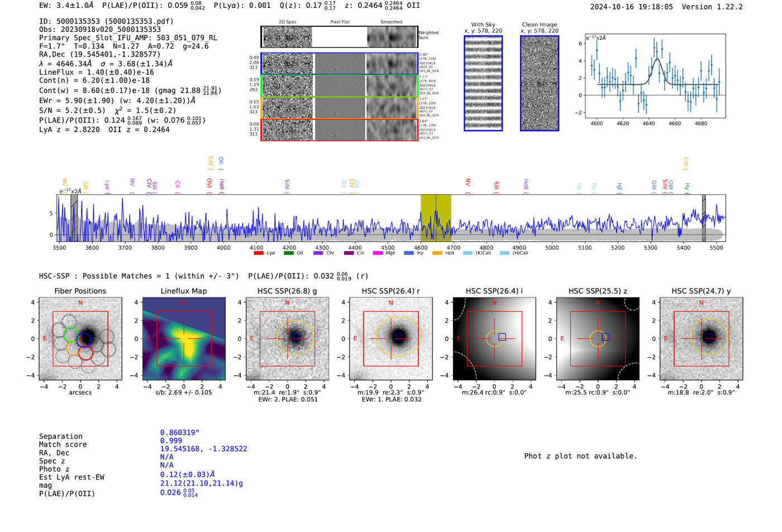Click the s/b: 2.69 +/- 0.105 caption

pos(184,392)
